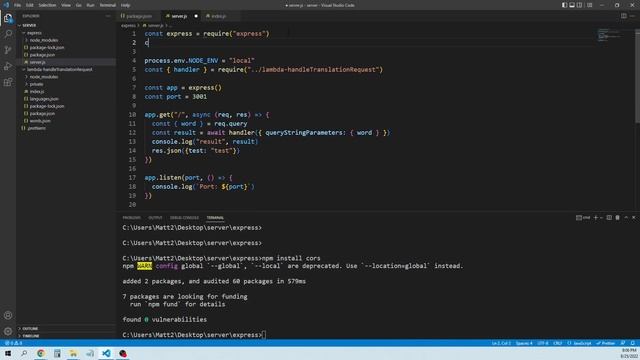The image size is (640, 360).
Task: Click taskbar search magnifier
Action: tap(24, 353)
